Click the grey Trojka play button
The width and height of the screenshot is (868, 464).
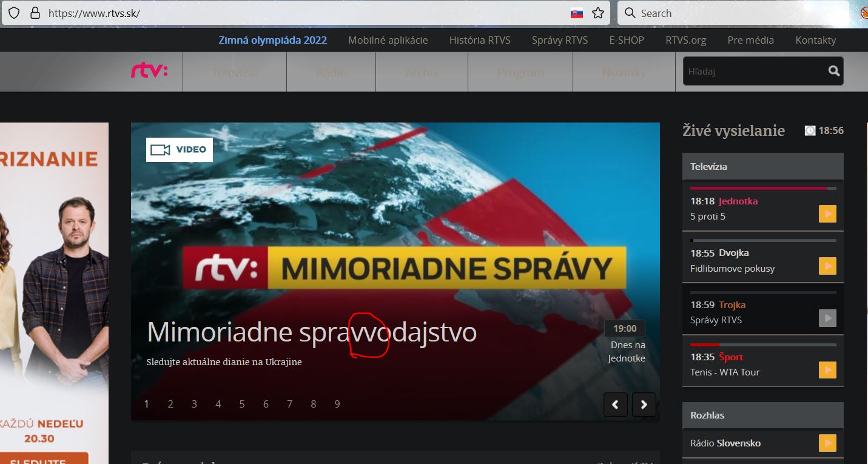[x=827, y=318]
